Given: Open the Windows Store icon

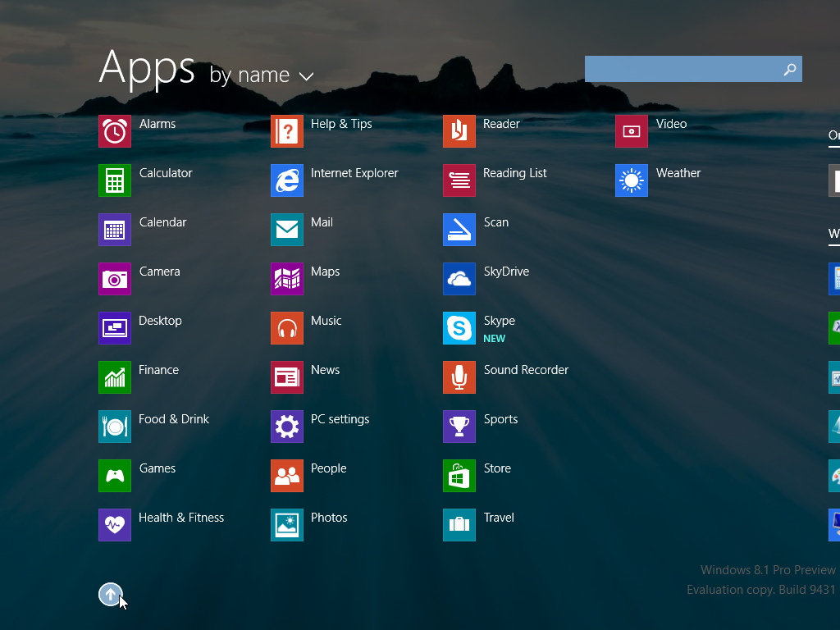Looking at the screenshot, I should (x=459, y=476).
